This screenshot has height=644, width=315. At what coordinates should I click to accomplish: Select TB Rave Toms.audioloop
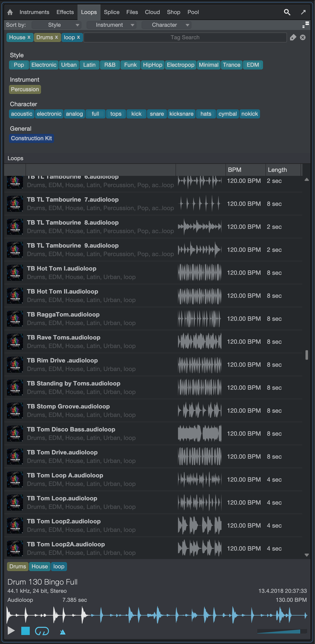pyautogui.click(x=153, y=341)
